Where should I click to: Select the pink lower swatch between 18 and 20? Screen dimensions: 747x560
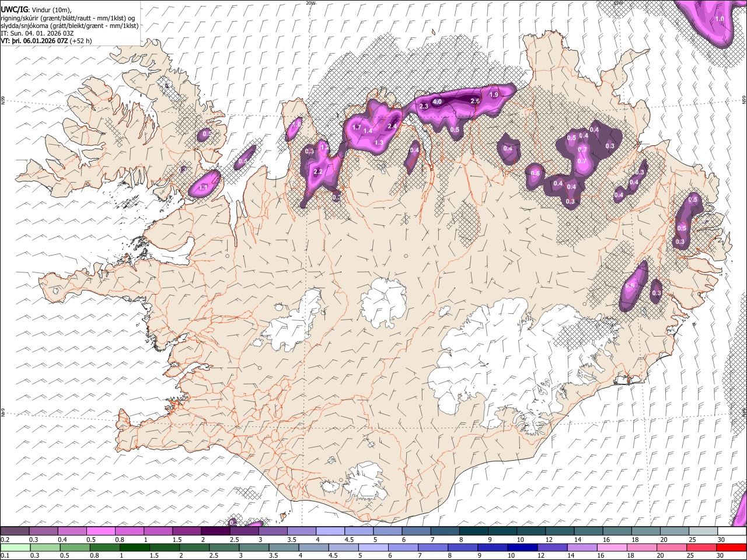642,547
